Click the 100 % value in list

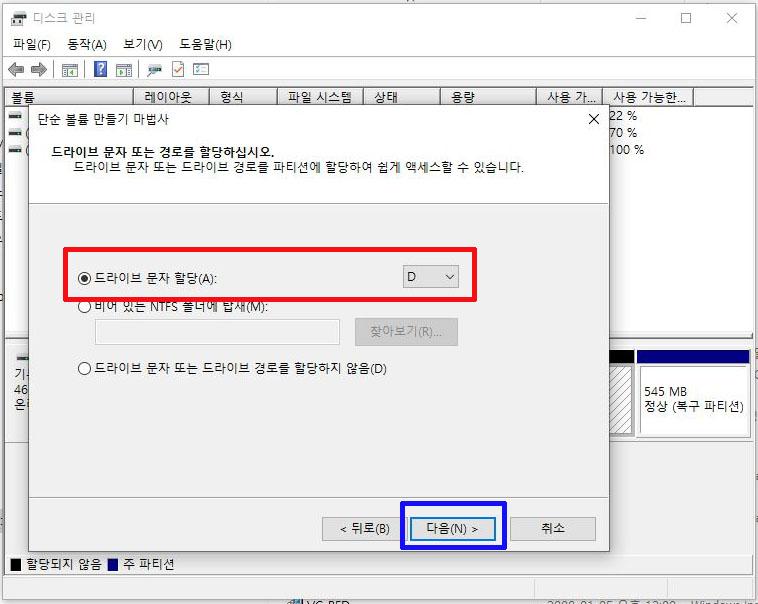pos(627,150)
